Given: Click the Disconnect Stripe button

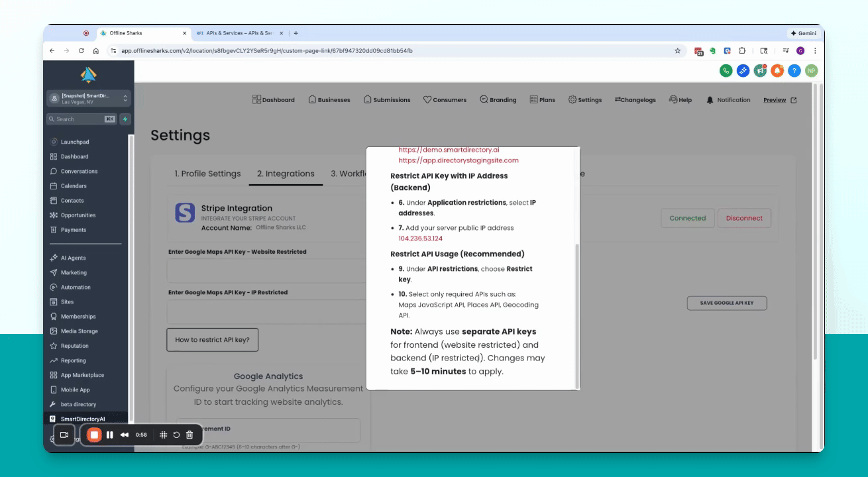Looking at the screenshot, I should coord(744,218).
